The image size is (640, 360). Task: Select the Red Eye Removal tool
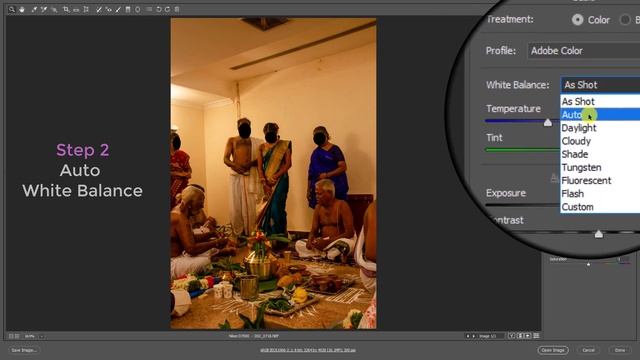[x=109, y=9]
